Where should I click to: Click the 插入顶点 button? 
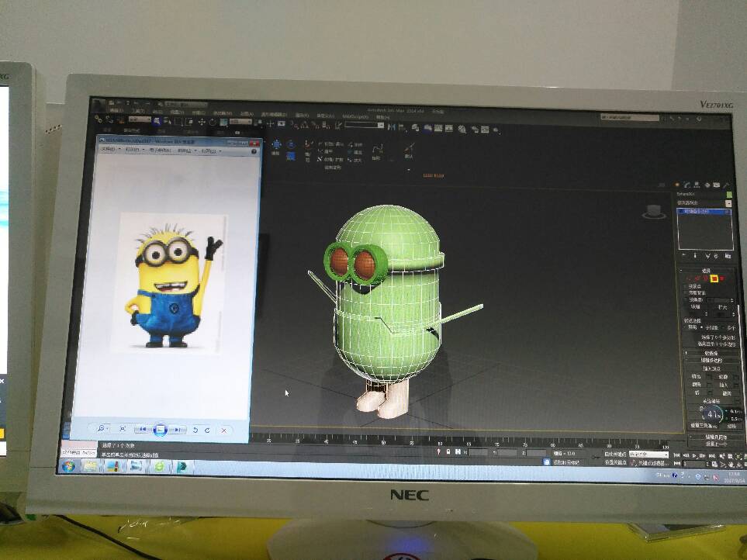click(x=712, y=368)
